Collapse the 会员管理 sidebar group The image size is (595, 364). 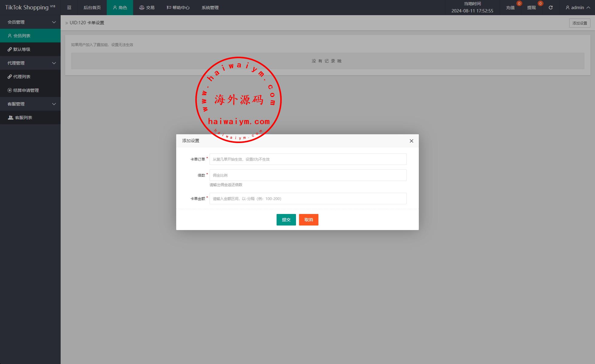[30, 22]
